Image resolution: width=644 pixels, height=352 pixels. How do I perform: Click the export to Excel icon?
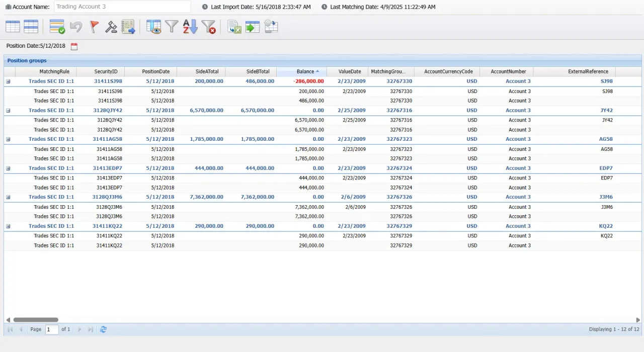(234, 27)
